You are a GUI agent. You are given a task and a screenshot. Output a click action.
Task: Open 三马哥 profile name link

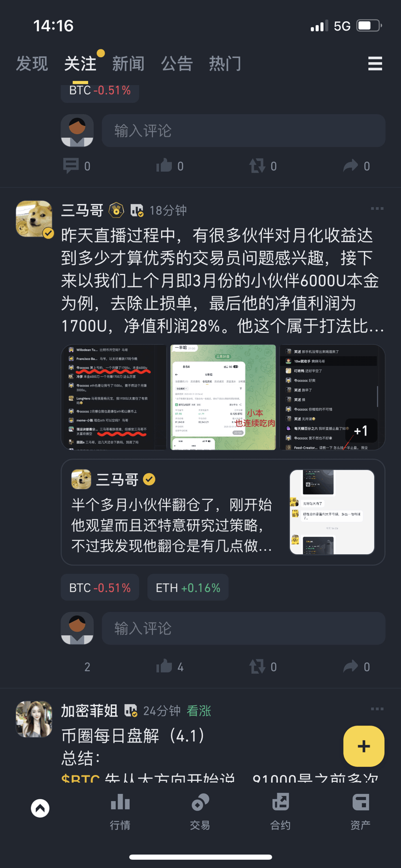point(82,210)
